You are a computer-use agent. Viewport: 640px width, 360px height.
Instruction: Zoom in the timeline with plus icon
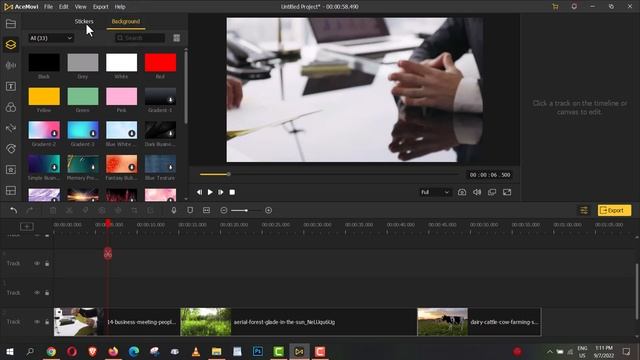[268, 210]
